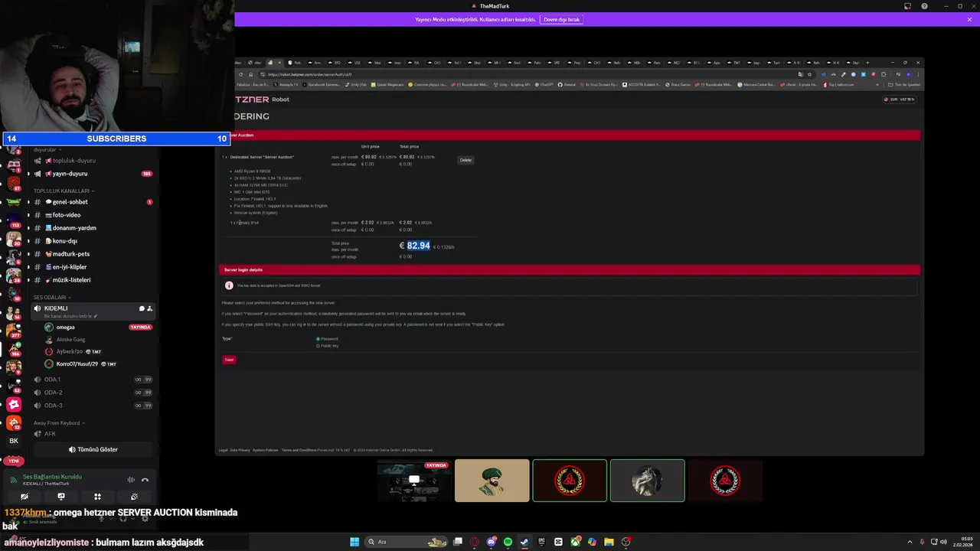Open the EUR VAT 19% selector
Viewport: 980px width, 551px height.
[x=900, y=99]
